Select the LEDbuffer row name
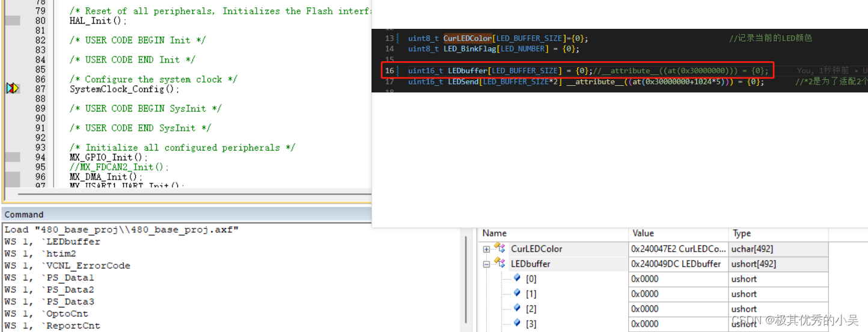Screen dimensions: 868x332 (x=530, y=264)
